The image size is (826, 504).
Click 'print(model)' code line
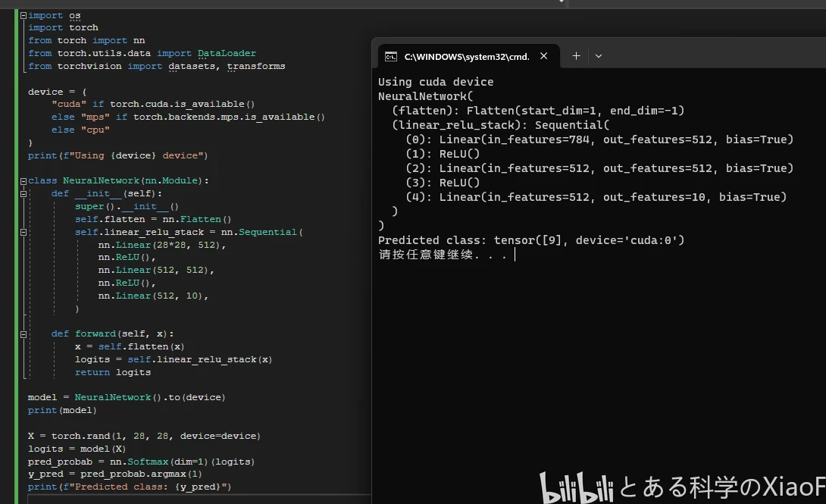pos(62,410)
